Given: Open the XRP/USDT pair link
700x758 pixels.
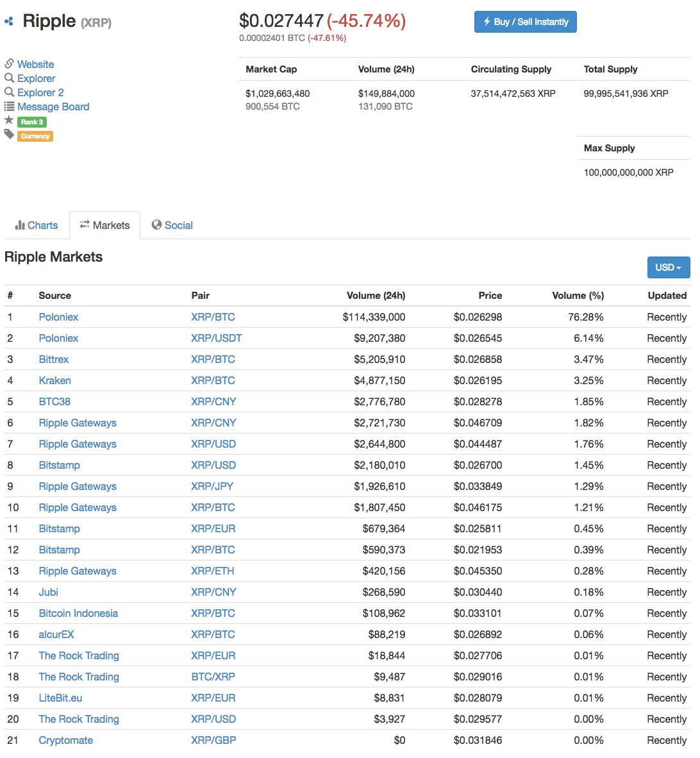Looking at the screenshot, I should (x=217, y=339).
